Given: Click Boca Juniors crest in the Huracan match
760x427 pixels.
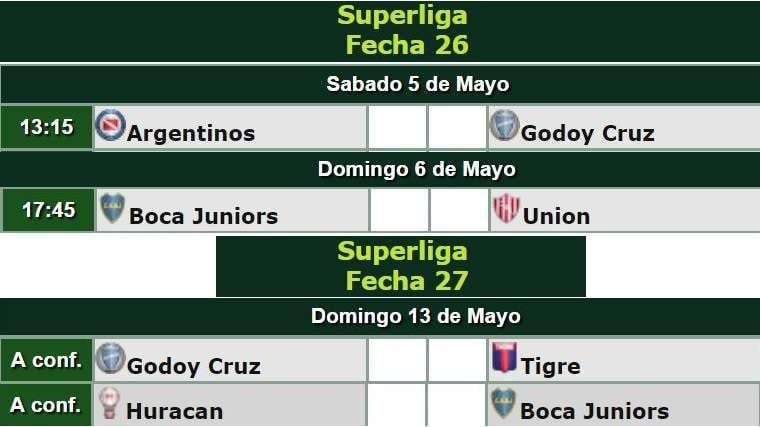Looking at the screenshot, I should click(503, 403).
